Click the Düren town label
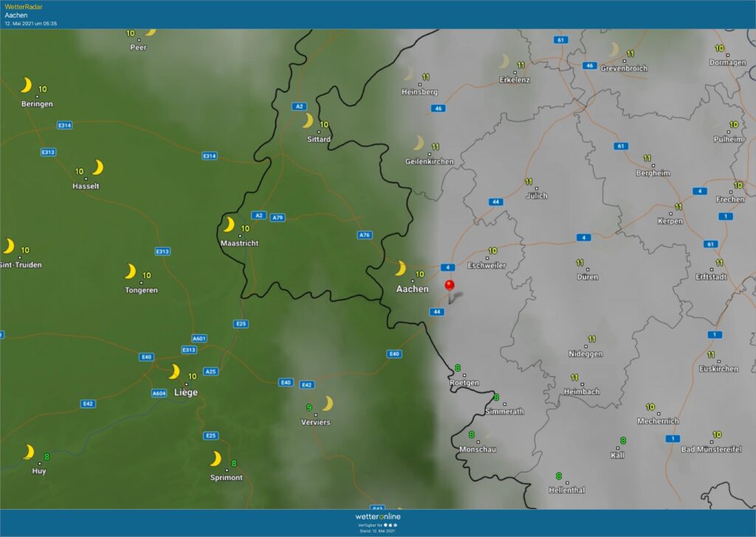This screenshot has width=756, height=537. [587, 277]
